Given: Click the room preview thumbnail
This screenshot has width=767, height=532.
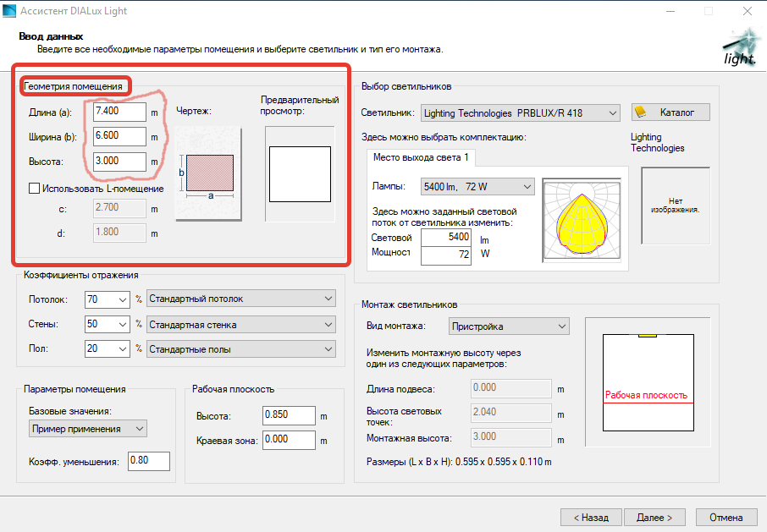Looking at the screenshot, I should (x=301, y=173).
